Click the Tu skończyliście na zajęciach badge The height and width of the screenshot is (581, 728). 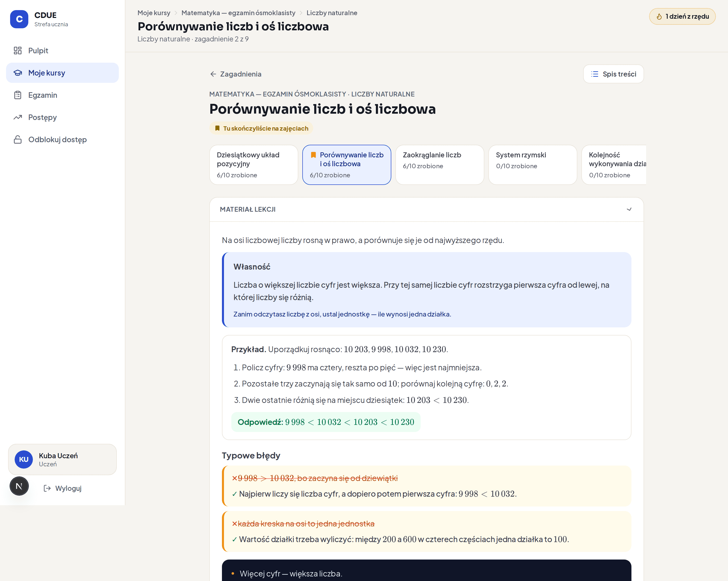coord(261,128)
